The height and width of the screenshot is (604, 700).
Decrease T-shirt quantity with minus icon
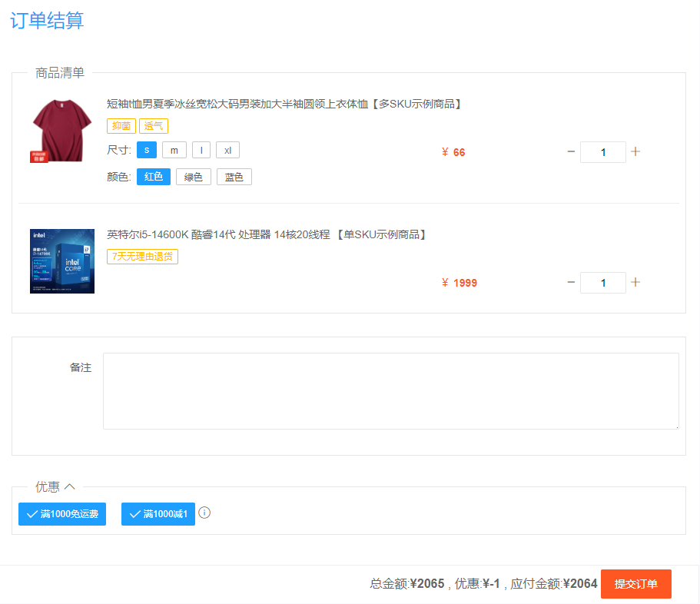[x=571, y=152]
